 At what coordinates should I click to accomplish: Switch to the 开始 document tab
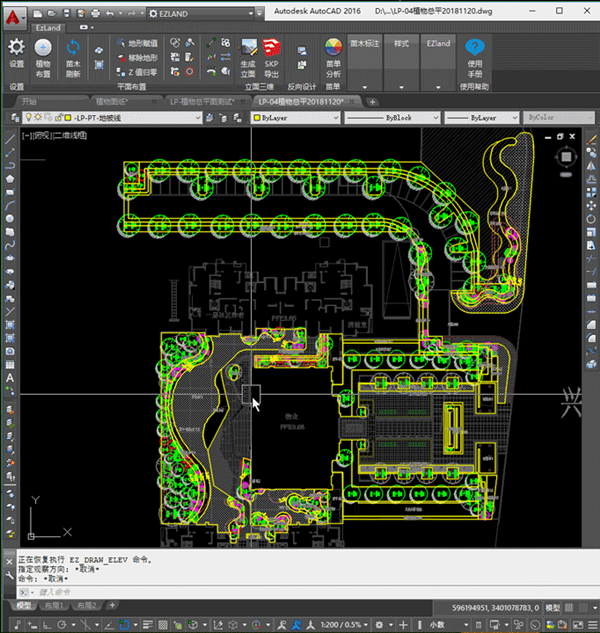(28, 102)
